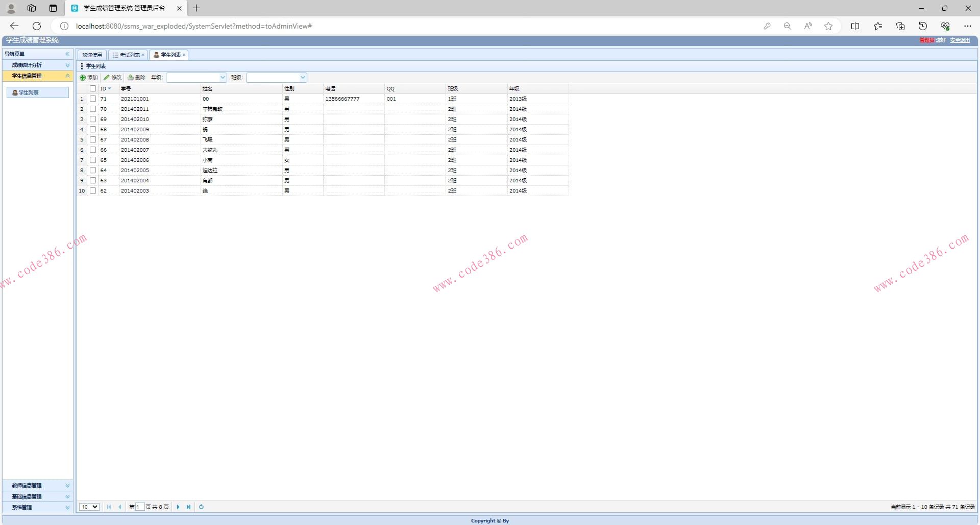This screenshot has height=525, width=980.
Task: Open the Favorites list
Action: (x=878, y=26)
